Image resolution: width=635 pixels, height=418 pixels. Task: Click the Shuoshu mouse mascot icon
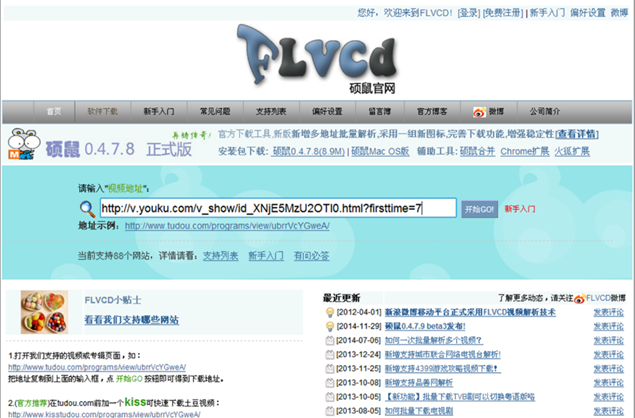(24, 144)
